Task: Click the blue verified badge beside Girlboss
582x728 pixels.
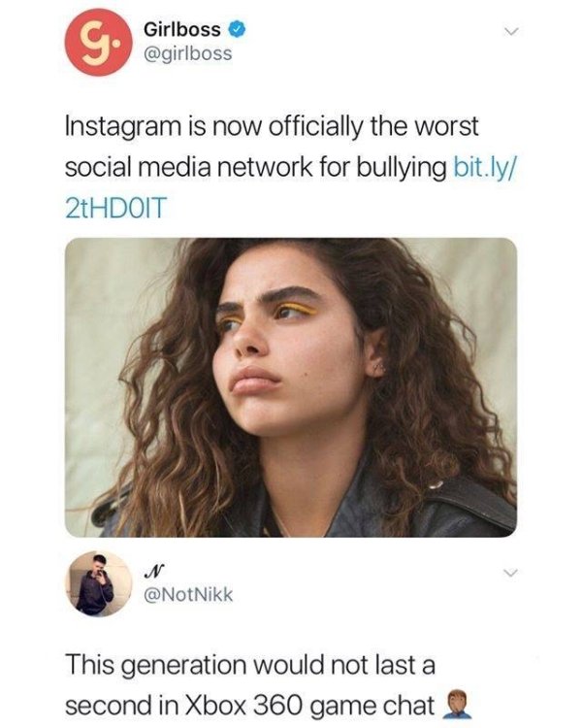Action: (238, 30)
